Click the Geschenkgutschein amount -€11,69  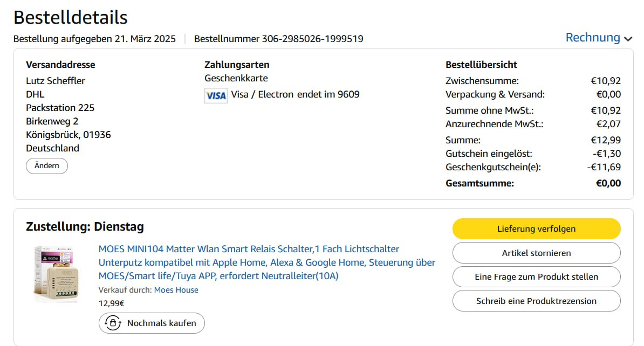coord(604,167)
